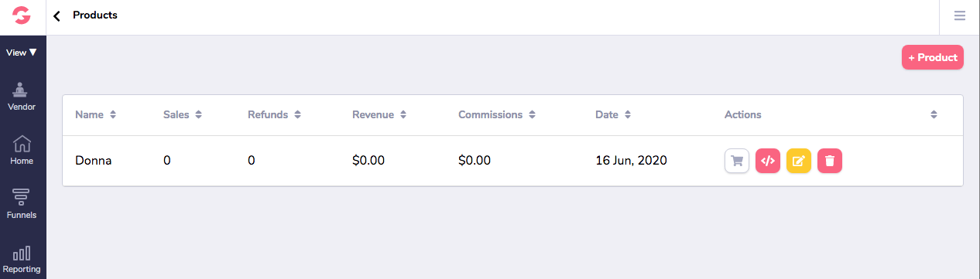
Task: Sort table by Sales column
Action: pyautogui.click(x=183, y=114)
